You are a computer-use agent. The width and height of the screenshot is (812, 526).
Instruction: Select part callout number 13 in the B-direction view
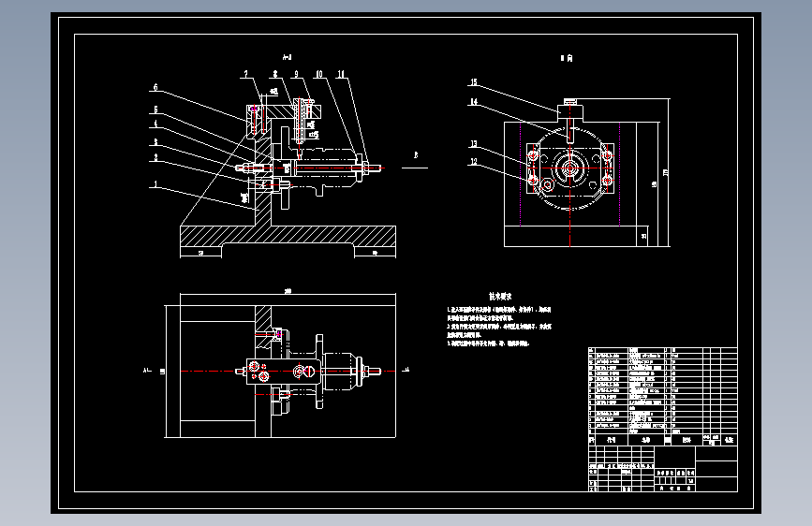pyautogui.click(x=474, y=144)
